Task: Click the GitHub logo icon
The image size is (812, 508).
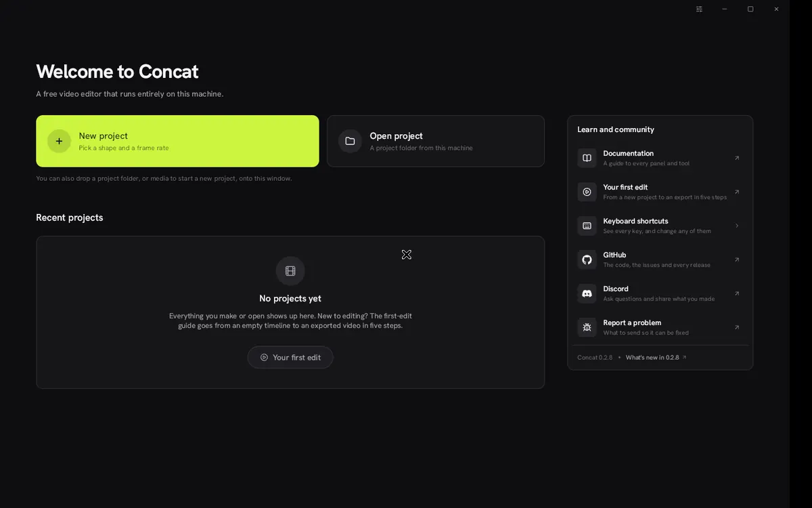Action: 587,259
